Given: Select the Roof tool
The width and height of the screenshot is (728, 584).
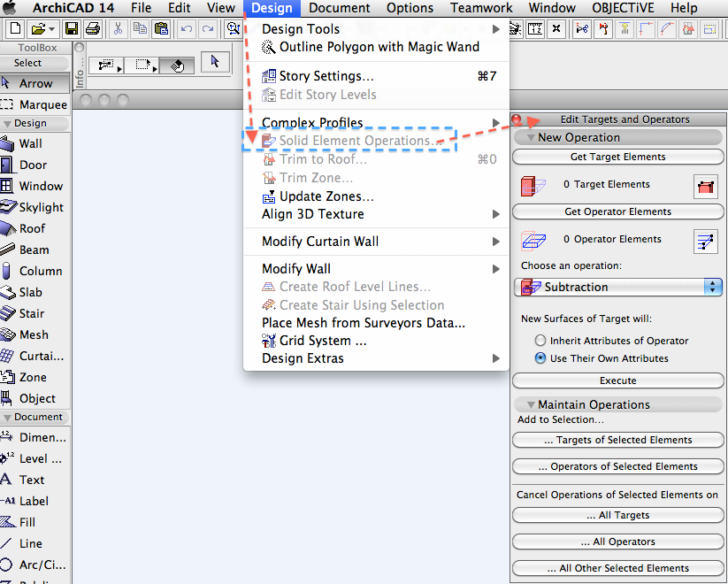Looking at the screenshot, I should tap(34, 228).
